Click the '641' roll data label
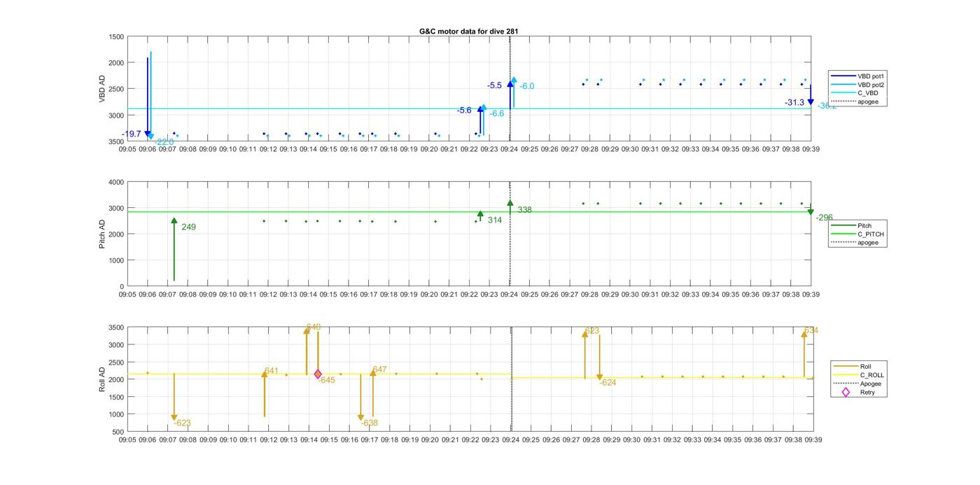Image resolution: width=980 pixels, height=485 pixels. [271, 371]
